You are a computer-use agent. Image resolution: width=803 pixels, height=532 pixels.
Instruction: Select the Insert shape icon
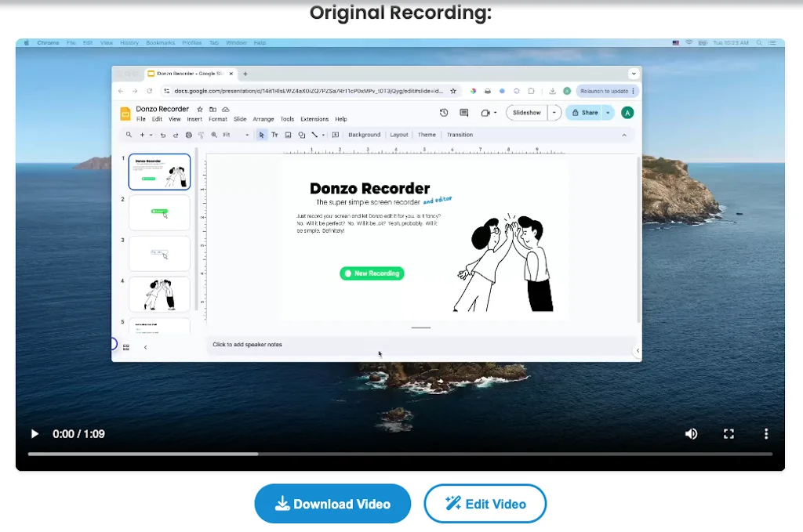coord(301,135)
